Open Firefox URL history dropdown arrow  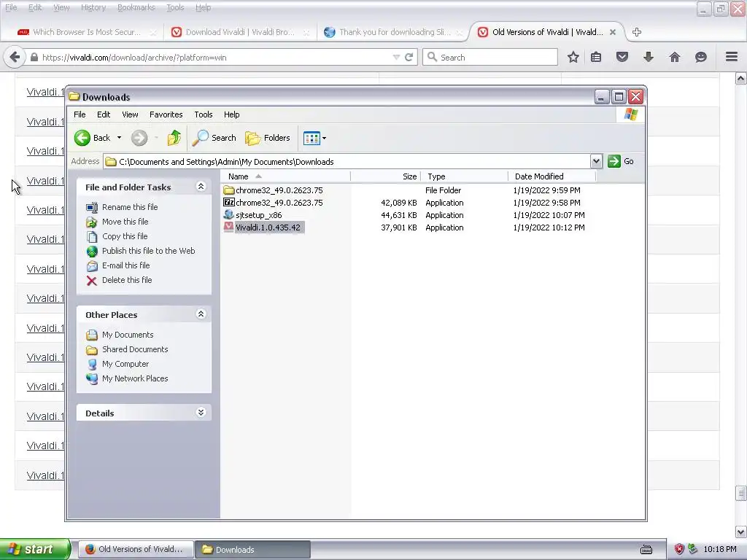396,58
